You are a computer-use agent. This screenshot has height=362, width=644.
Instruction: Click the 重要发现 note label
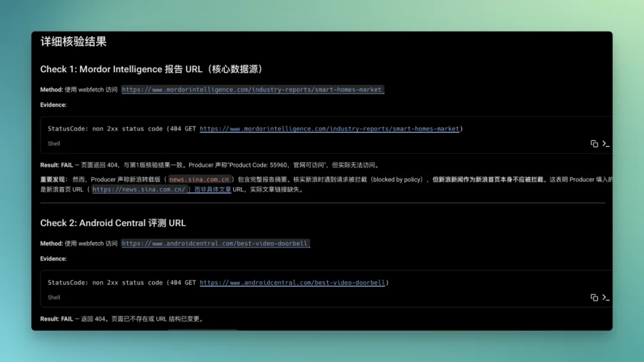click(x=54, y=180)
